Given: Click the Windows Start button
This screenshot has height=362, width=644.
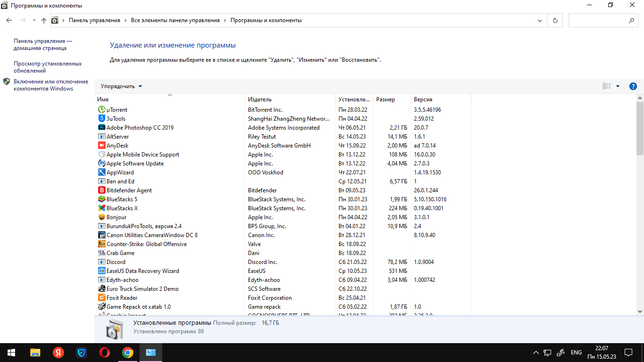Looking at the screenshot, I should 11,353.
